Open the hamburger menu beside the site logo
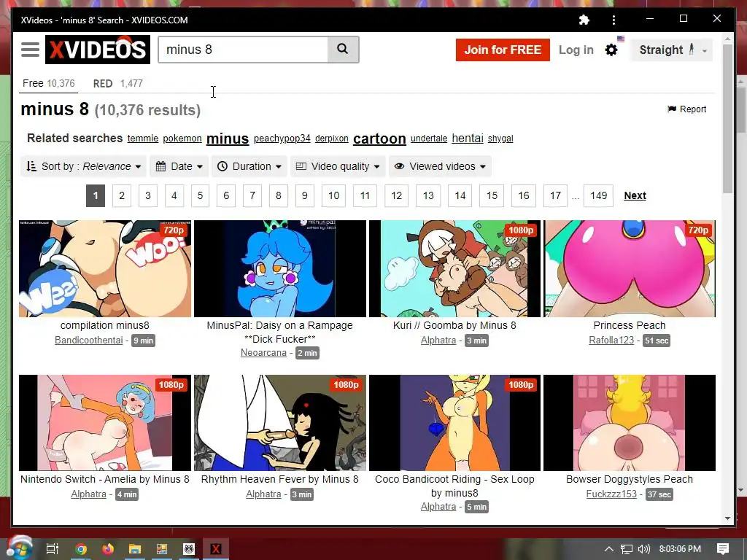The width and height of the screenshot is (747, 560). coord(30,50)
